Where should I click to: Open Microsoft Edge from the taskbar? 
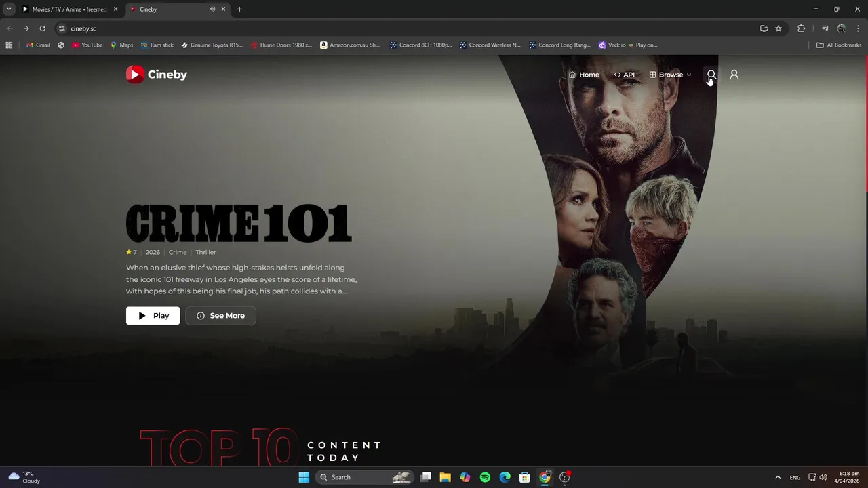(505, 477)
